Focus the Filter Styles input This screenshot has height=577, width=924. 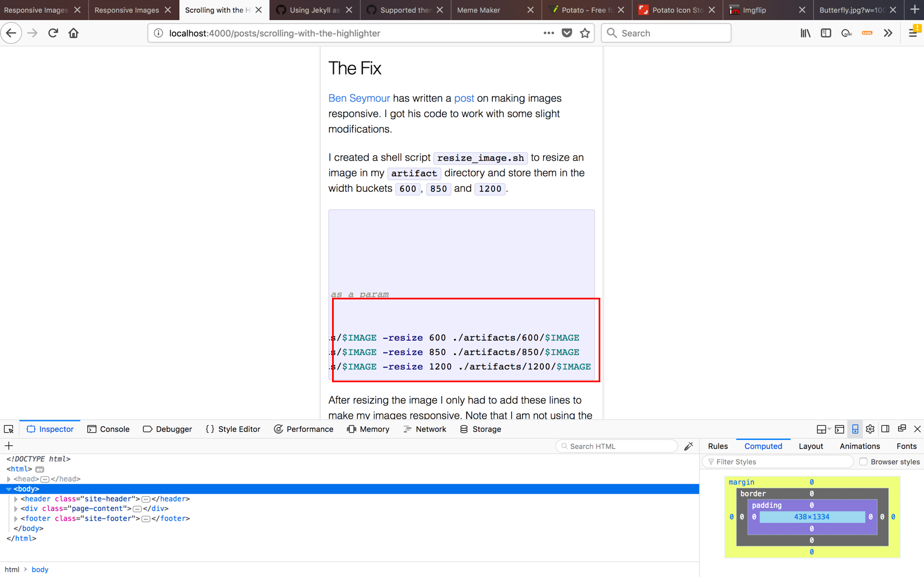(778, 462)
